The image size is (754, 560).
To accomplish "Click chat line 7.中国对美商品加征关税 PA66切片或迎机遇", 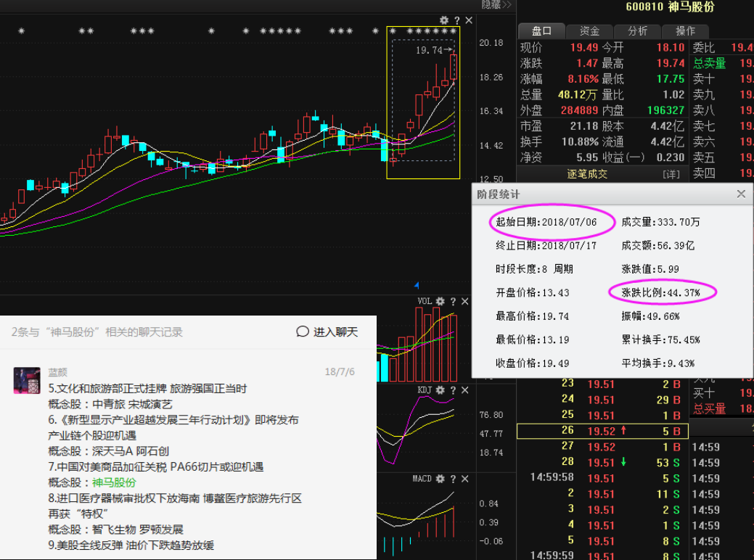I will click(155, 466).
